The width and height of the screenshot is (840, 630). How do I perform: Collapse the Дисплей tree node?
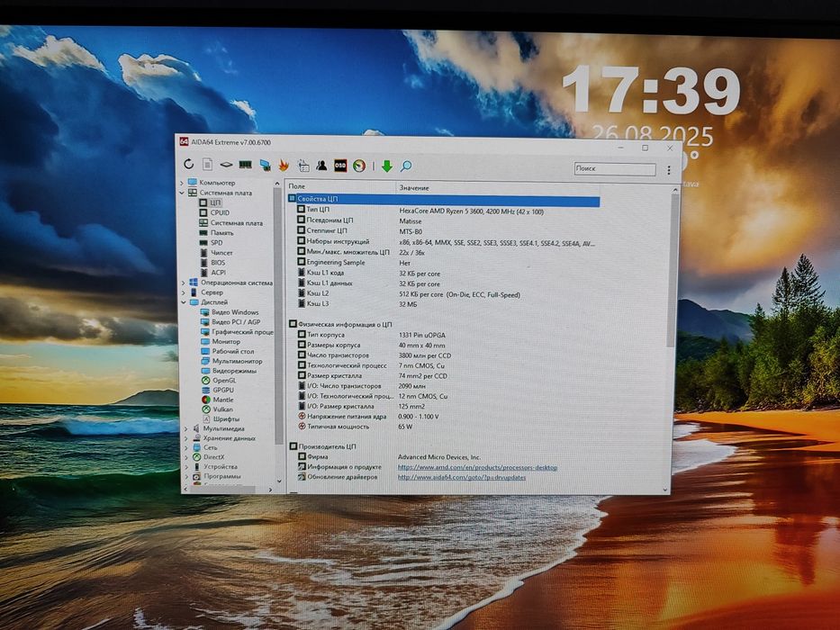point(185,302)
